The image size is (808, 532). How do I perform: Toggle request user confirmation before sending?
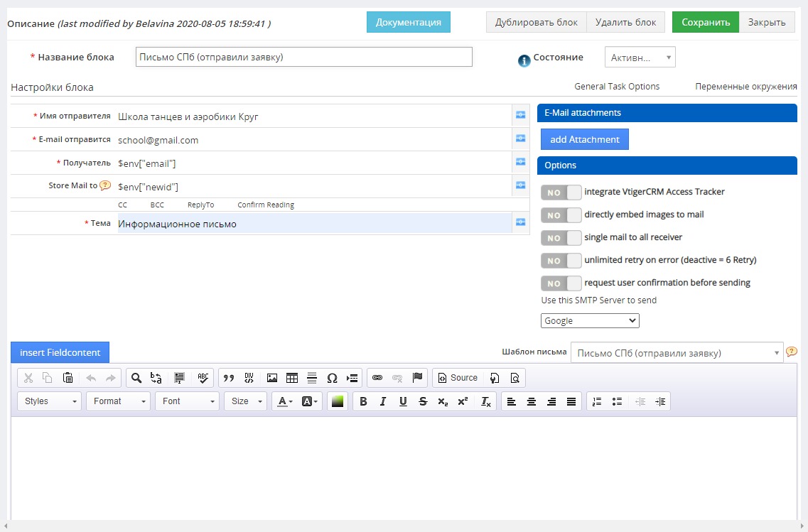[561, 283]
